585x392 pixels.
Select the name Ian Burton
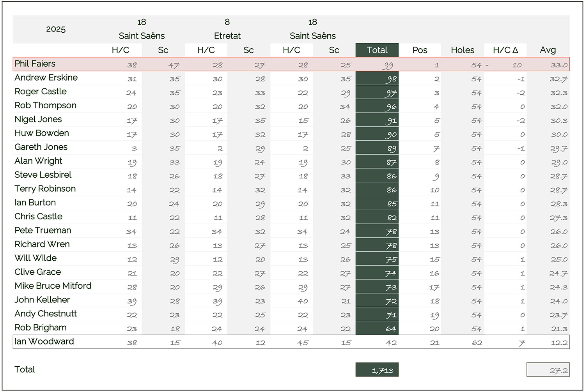point(35,203)
